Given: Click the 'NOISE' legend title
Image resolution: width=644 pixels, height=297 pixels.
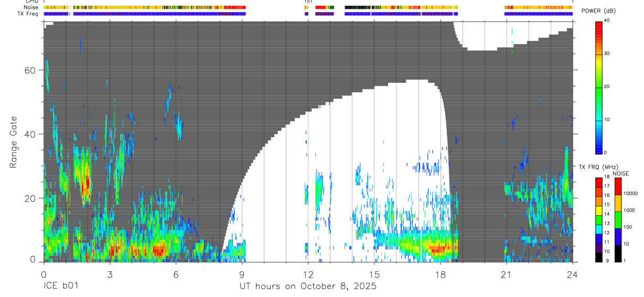Looking at the screenshot, I should (620, 173).
